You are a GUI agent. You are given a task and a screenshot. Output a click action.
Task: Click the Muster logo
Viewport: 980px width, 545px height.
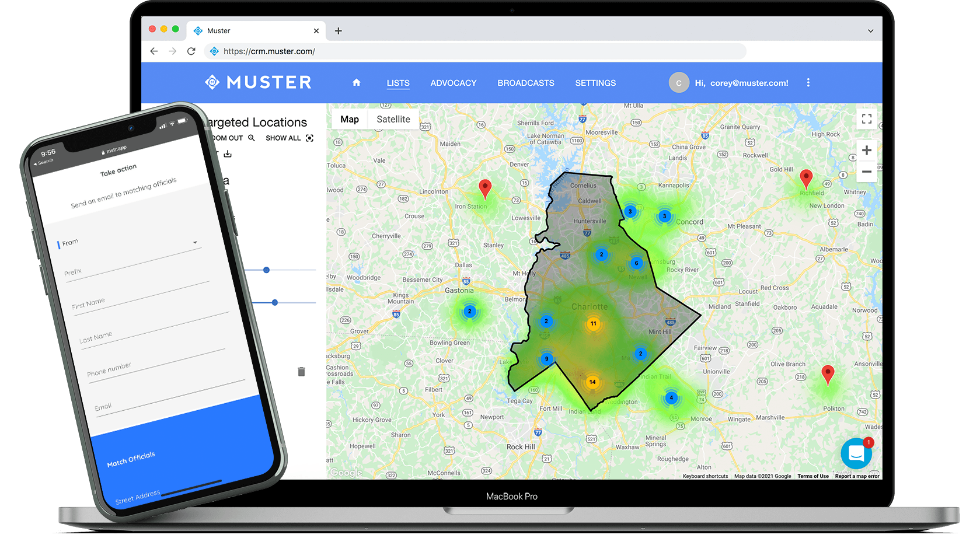(x=258, y=82)
